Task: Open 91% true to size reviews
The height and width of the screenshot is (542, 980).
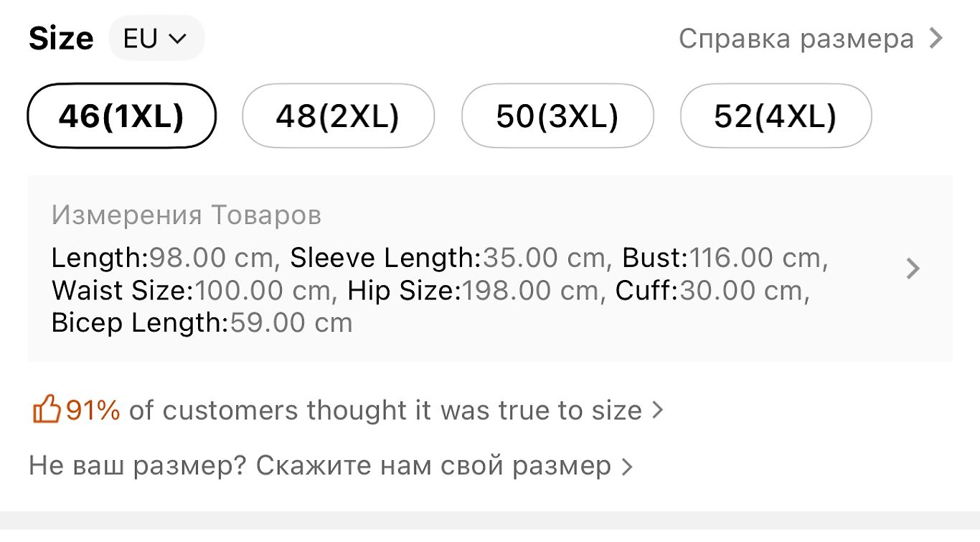Action: click(348, 411)
